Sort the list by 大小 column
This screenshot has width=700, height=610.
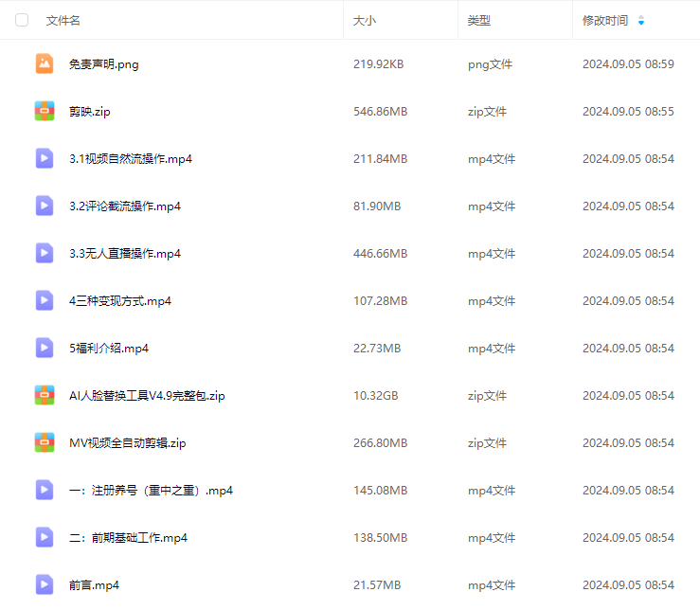pos(364,20)
